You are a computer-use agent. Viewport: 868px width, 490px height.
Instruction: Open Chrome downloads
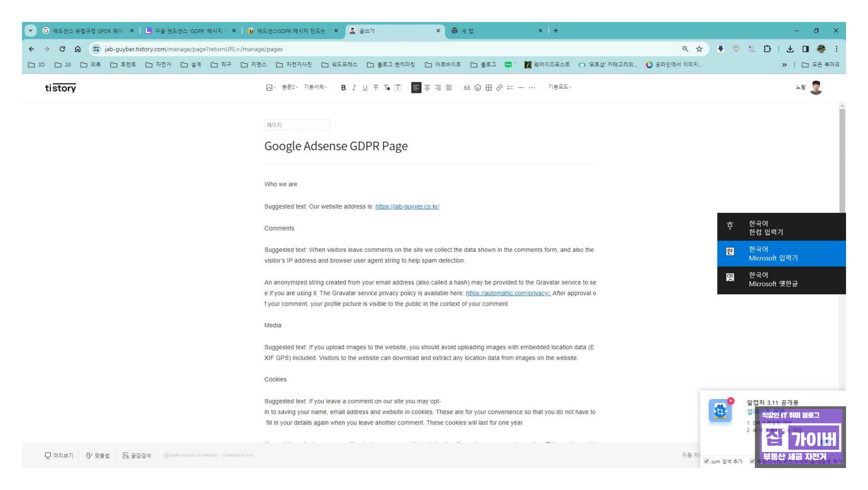790,49
